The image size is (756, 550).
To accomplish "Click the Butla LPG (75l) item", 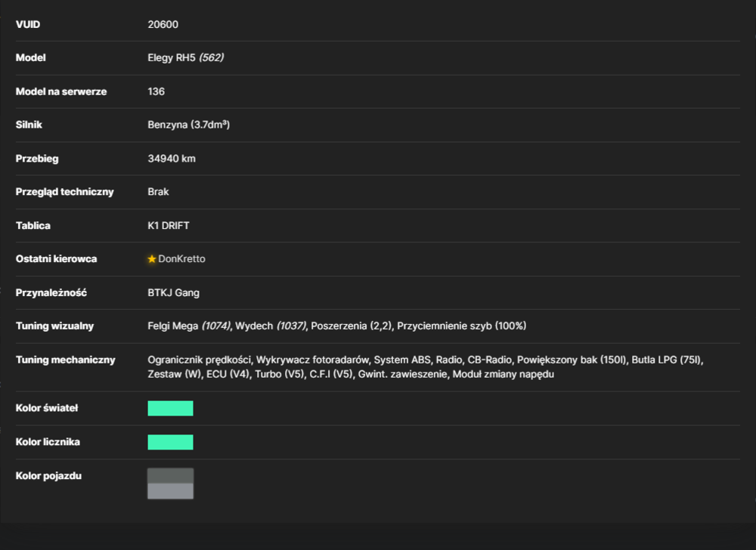I will (x=668, y=360).
